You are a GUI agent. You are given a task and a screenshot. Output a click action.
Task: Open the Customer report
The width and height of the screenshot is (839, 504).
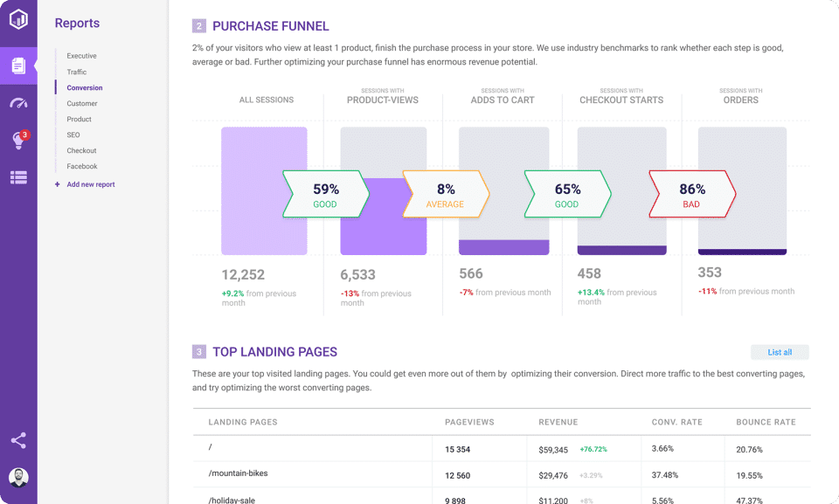tap(82, 104)
